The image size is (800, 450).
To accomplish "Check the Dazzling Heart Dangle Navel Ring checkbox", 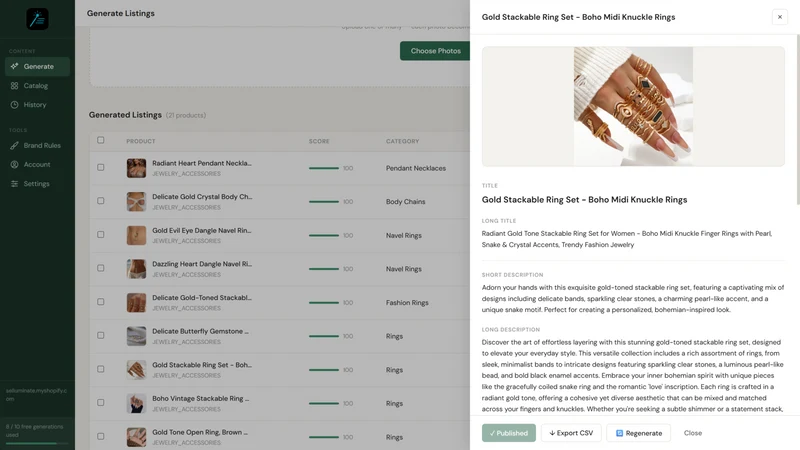I will coord(101,268).
